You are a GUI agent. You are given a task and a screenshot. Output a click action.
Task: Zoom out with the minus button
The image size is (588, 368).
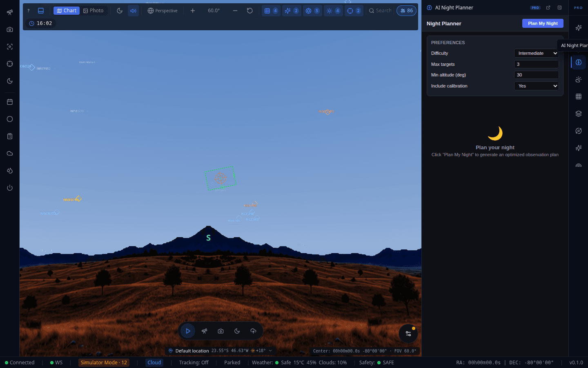pyautogui.click(x=235, y=11)
